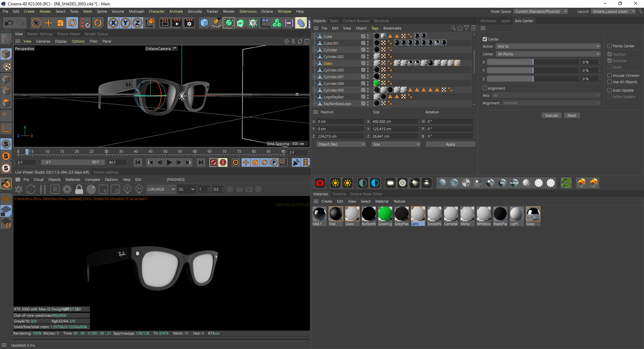Click the red Octane camera icon
This screenshot has width=644, height=349.
tap(320, 183)
